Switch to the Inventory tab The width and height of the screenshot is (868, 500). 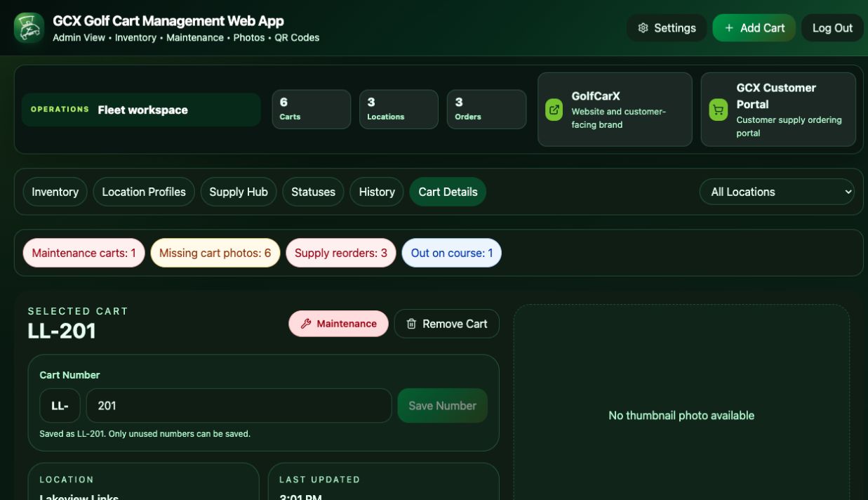tap(55, 192)
